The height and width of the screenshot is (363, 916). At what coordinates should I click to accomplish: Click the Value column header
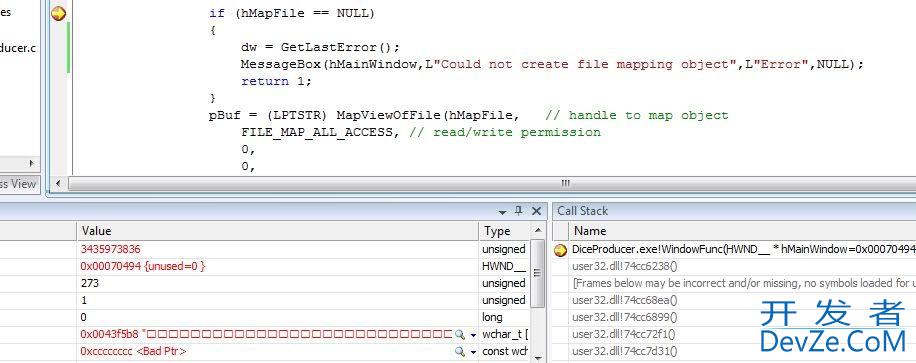pyautogui.click(x=278, y=231)
